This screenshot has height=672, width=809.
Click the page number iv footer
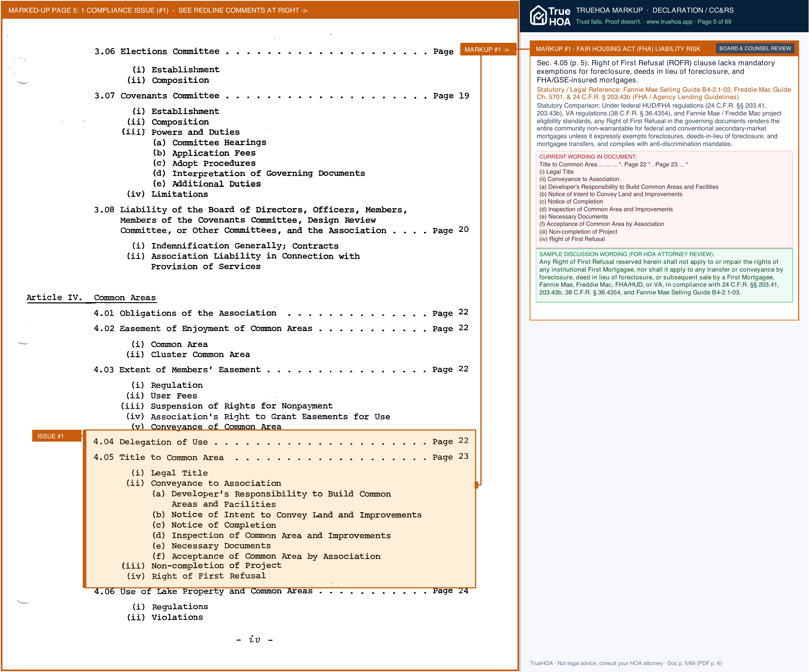[x=255, y=639]
